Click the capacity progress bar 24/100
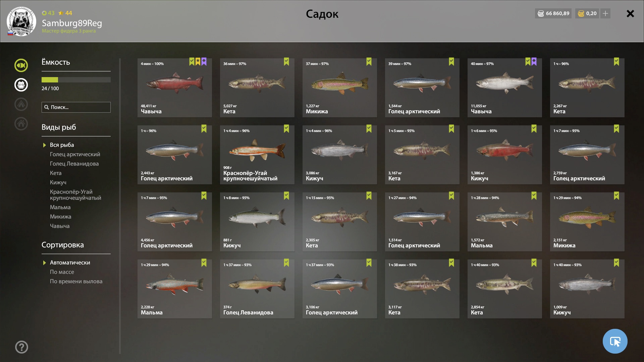This screenshot has height=362, width=644. coord(76,80)
